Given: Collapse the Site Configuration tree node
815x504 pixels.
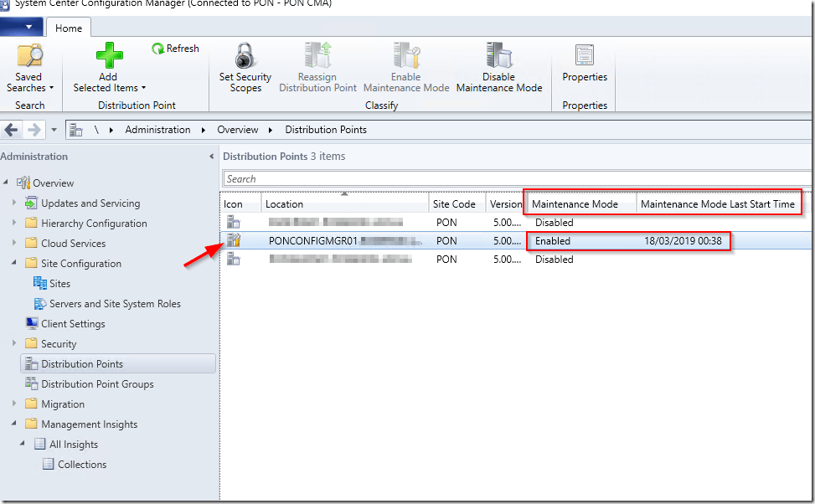Looking at the screenshot, I should 14,264.
